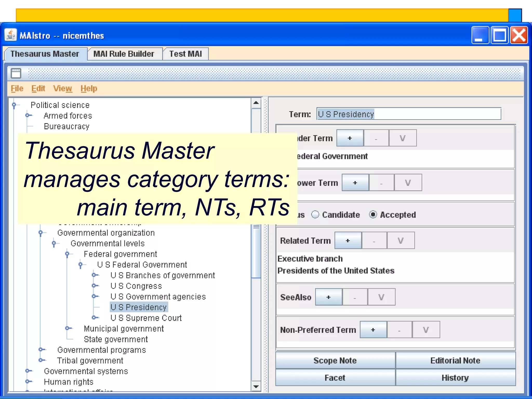
Task: Click the History button
Action: (455, 378)
